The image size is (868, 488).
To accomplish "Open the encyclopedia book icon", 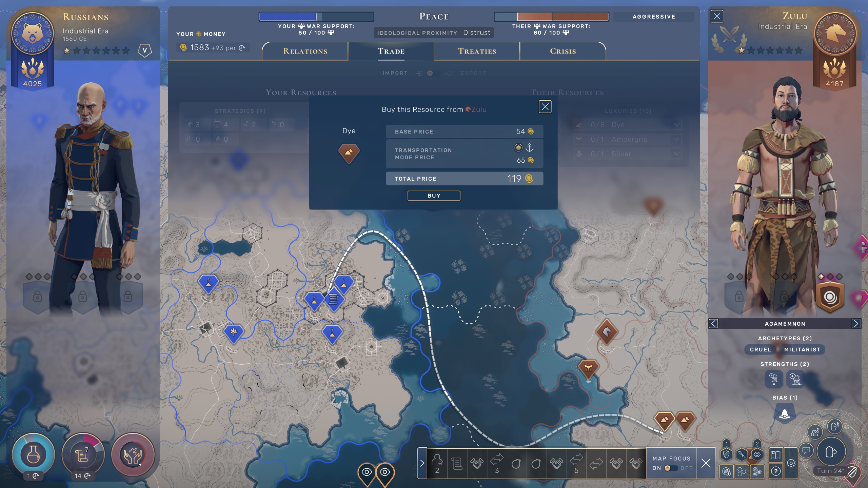I will [775, 455].
